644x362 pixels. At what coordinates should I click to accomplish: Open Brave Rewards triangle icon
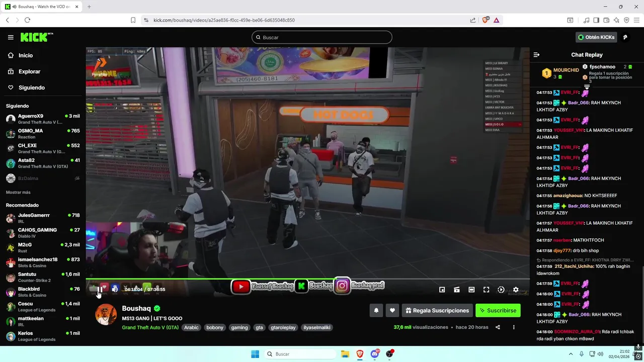point(497,20)
